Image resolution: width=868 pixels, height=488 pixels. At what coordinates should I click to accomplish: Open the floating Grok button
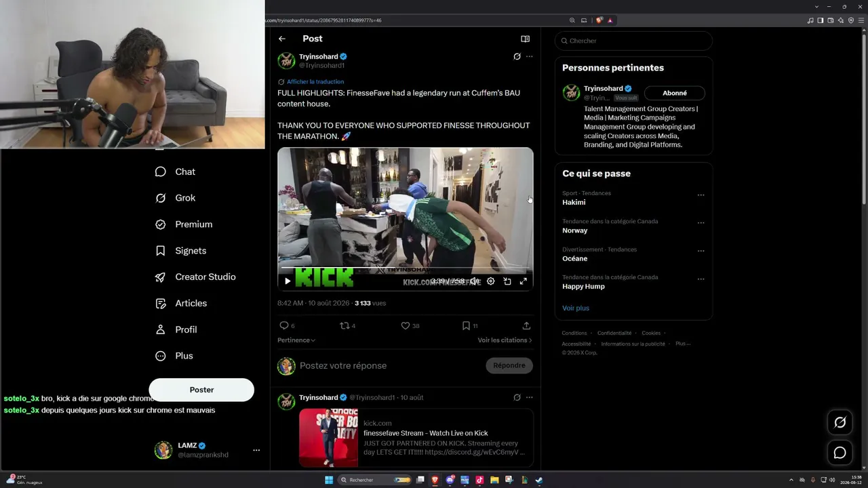(840, 422)
